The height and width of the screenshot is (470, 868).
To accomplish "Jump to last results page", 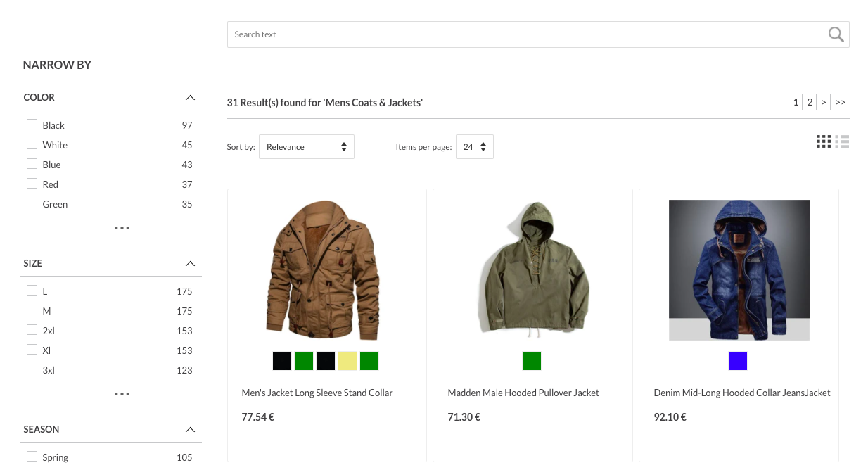I will click(x=841, y=103).
